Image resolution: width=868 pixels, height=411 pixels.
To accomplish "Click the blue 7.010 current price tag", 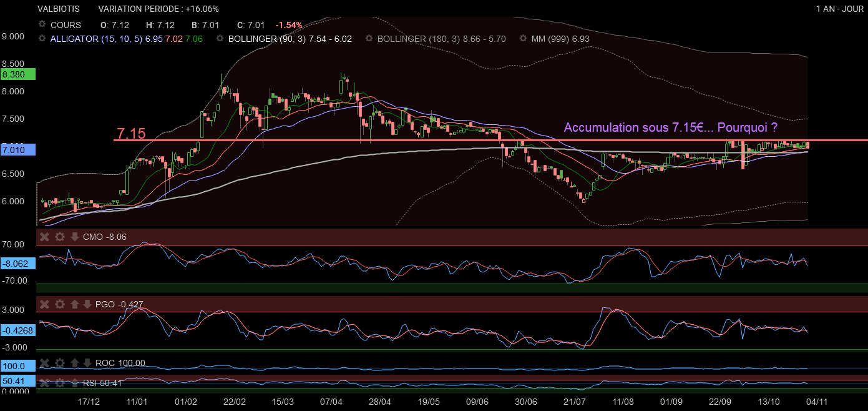I will [x=18, y=150].
